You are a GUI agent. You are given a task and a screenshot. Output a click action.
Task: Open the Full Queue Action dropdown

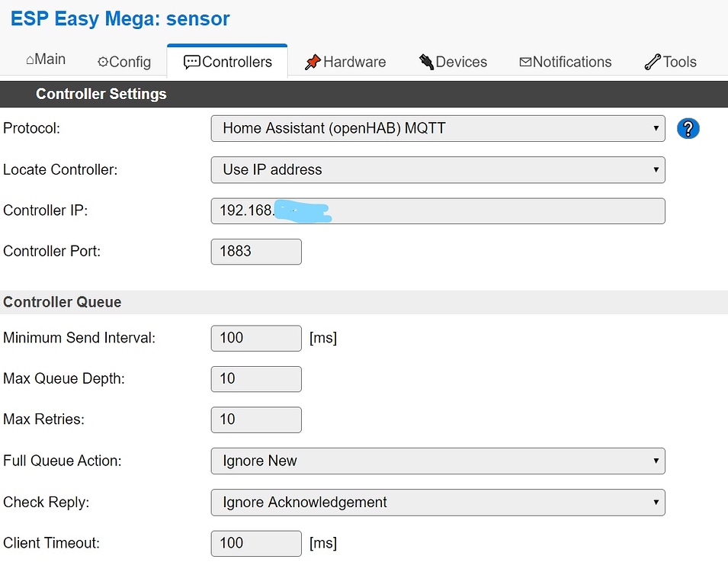(x=438, y=461)
